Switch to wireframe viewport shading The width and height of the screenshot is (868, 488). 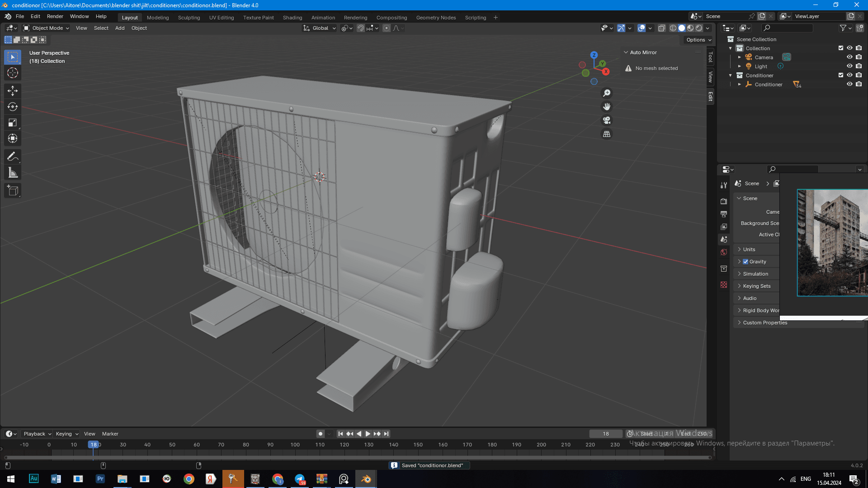(x=673, y=28)
